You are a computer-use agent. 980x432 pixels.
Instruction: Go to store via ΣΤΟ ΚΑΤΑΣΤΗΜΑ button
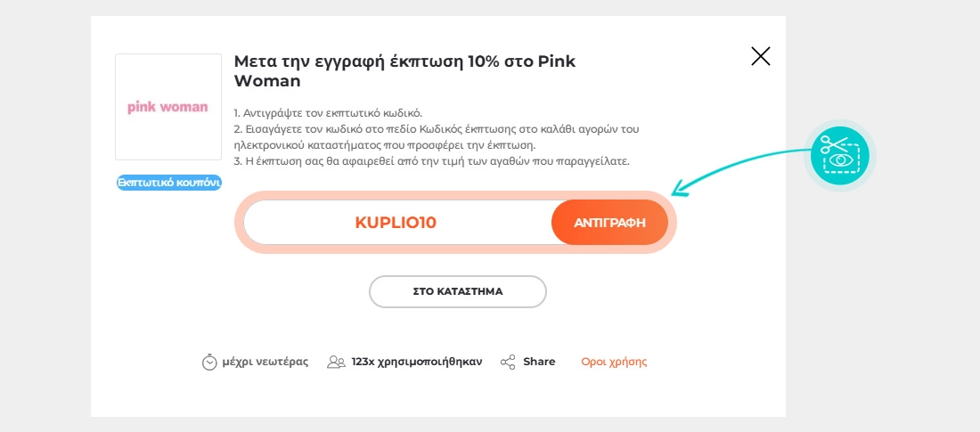[x=457, y=291]
